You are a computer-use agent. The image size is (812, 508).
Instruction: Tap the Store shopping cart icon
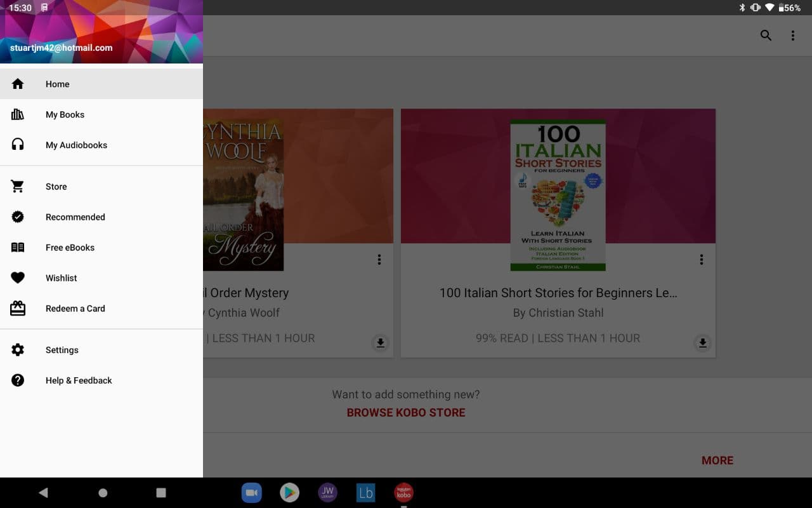tap(18, 187)
